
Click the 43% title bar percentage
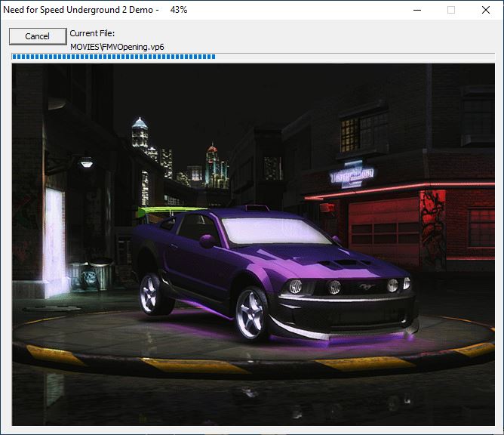coord(179,10)
